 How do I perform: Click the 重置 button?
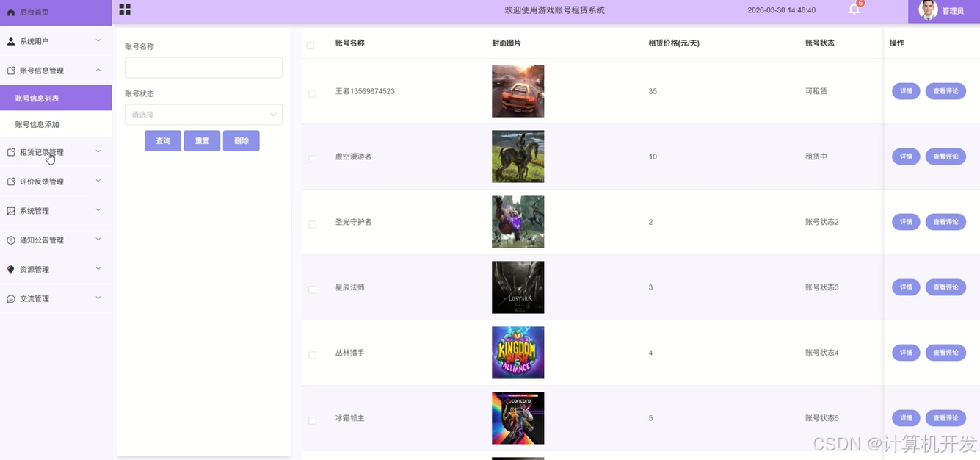click(x=202, y=141)
